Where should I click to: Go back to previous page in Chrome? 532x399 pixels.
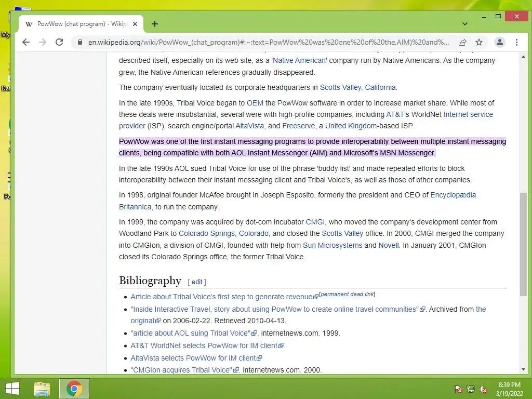pyautogui.click(x=26, y=42)
